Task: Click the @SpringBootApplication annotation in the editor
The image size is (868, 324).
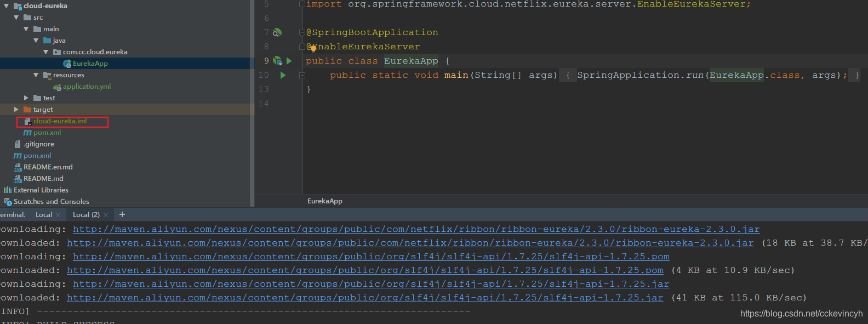Action: pos(372,32)
